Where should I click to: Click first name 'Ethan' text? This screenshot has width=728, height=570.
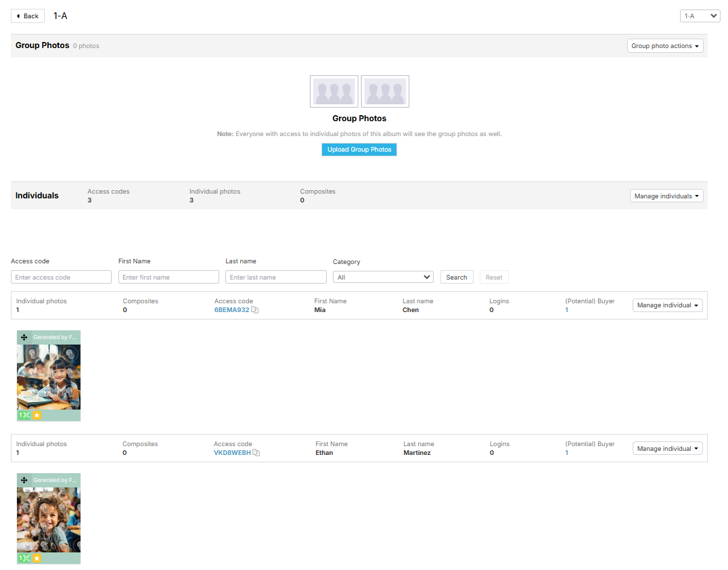click(x=324, y=452)
